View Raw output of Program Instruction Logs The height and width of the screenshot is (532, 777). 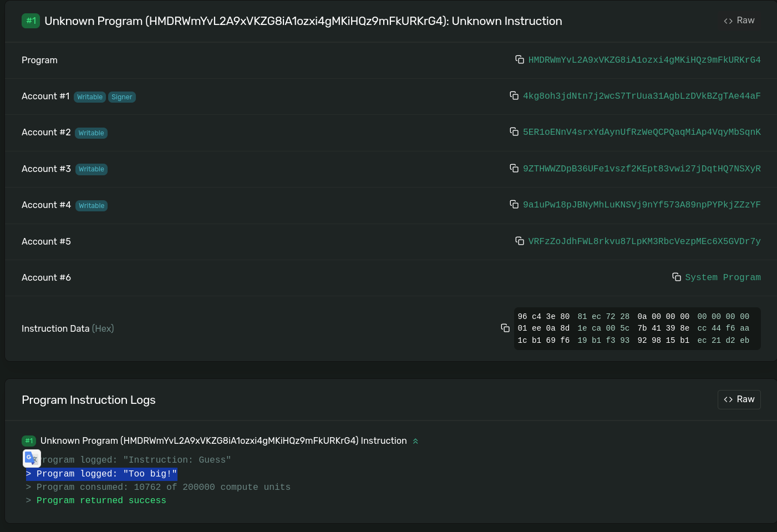pos(739,399)
